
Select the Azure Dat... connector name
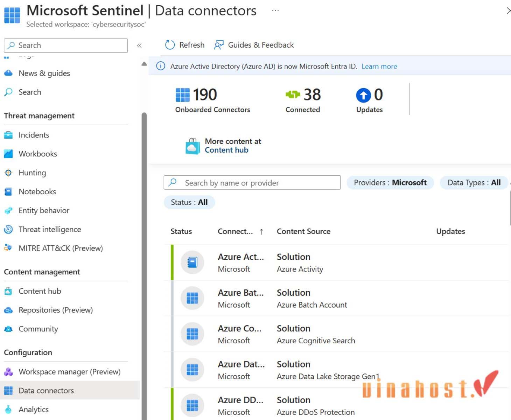[x=241, y=364]
